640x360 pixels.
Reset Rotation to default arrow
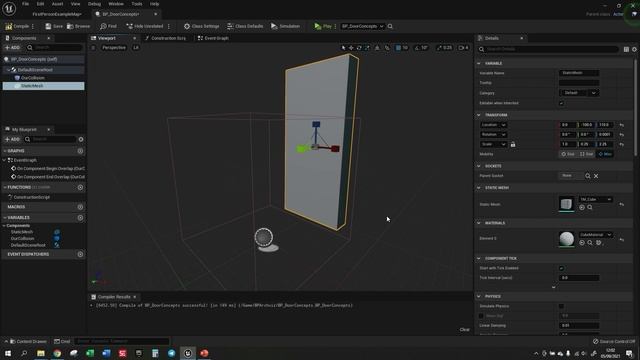621,135
